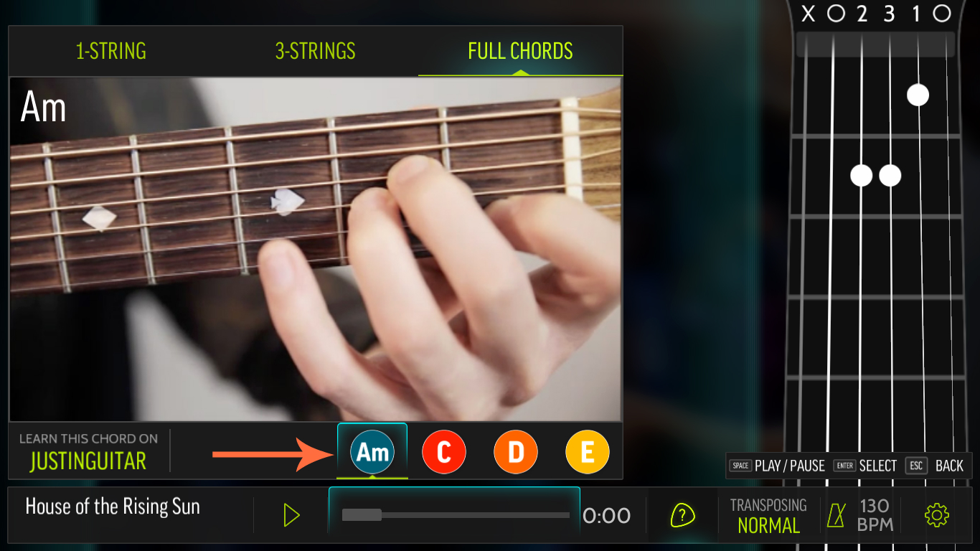
Task: Start song playback with the play triangle
Action: point(291,515)
